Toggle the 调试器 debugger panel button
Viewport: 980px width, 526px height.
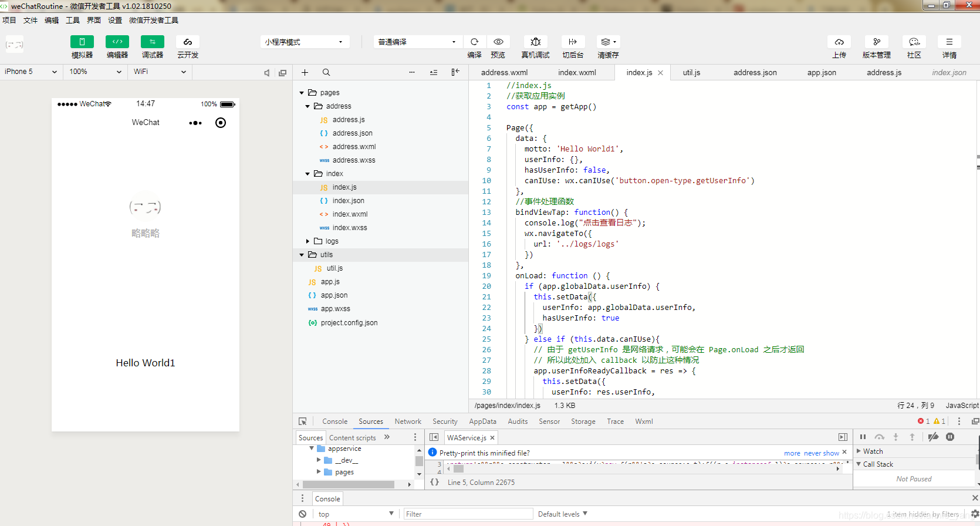(153, 42)
